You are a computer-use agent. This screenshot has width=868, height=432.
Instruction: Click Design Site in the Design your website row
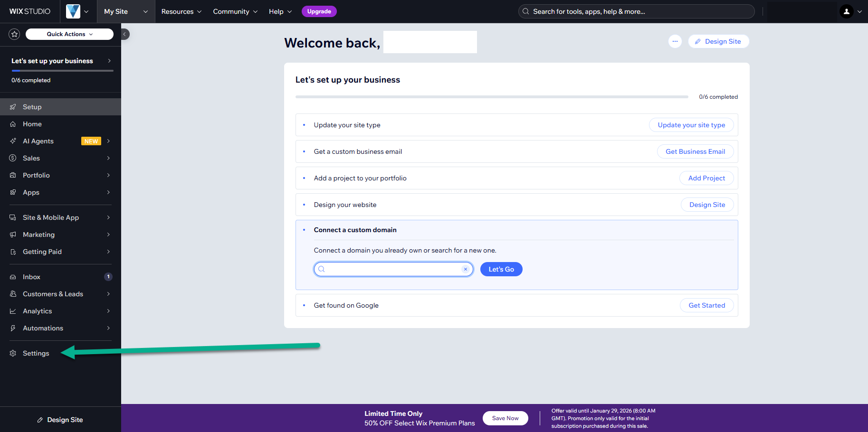coord(707,205)
